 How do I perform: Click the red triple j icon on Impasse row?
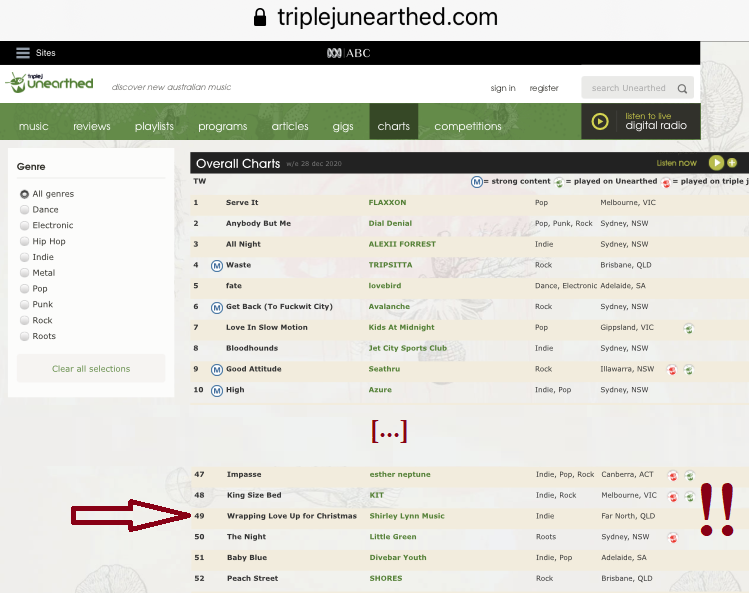[x=673, y=476]
